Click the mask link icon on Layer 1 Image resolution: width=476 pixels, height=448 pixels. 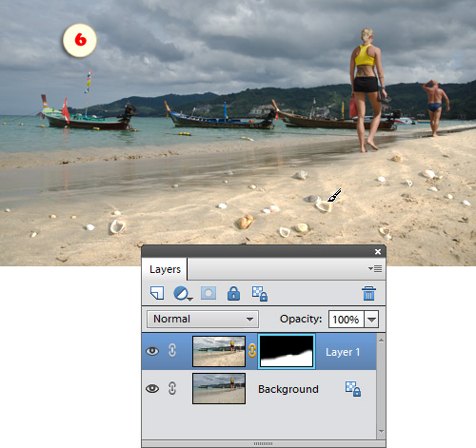click(252, 351)
